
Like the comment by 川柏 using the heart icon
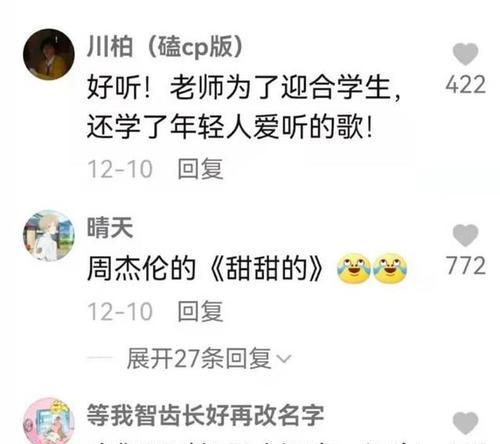[465, 54]
